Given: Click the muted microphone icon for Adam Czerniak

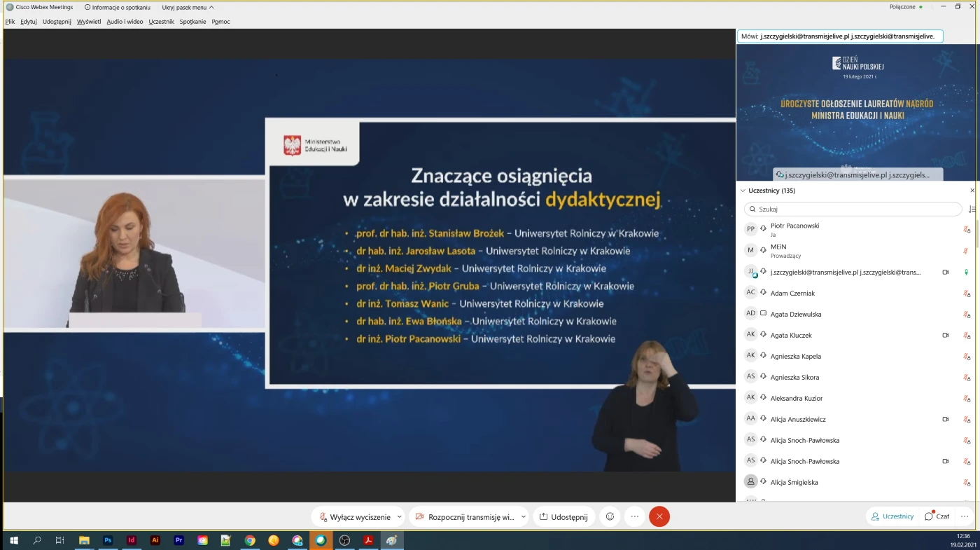Looking at the screenshot, I should tap(966, 293).
